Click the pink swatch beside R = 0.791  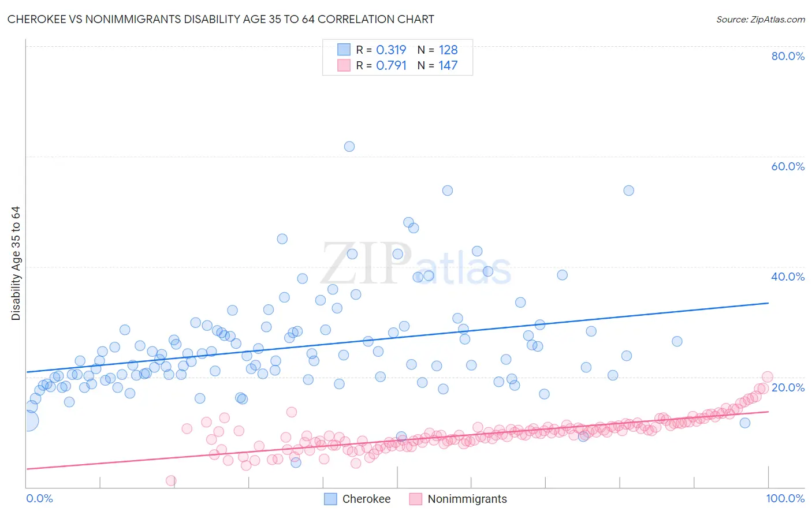point(344,65)
